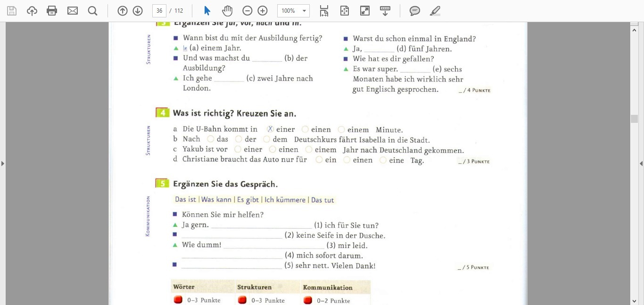Select 'einem' before Minute in row a

point(341,129)
